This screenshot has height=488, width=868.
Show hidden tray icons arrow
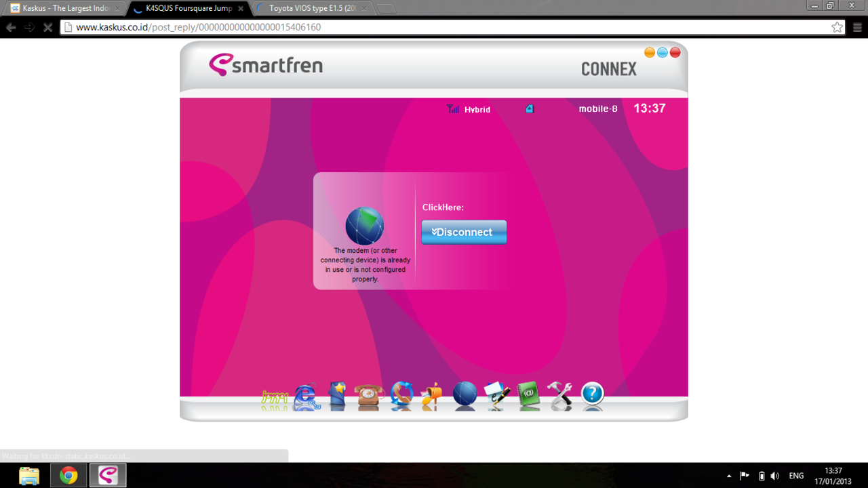coord(729,476)
